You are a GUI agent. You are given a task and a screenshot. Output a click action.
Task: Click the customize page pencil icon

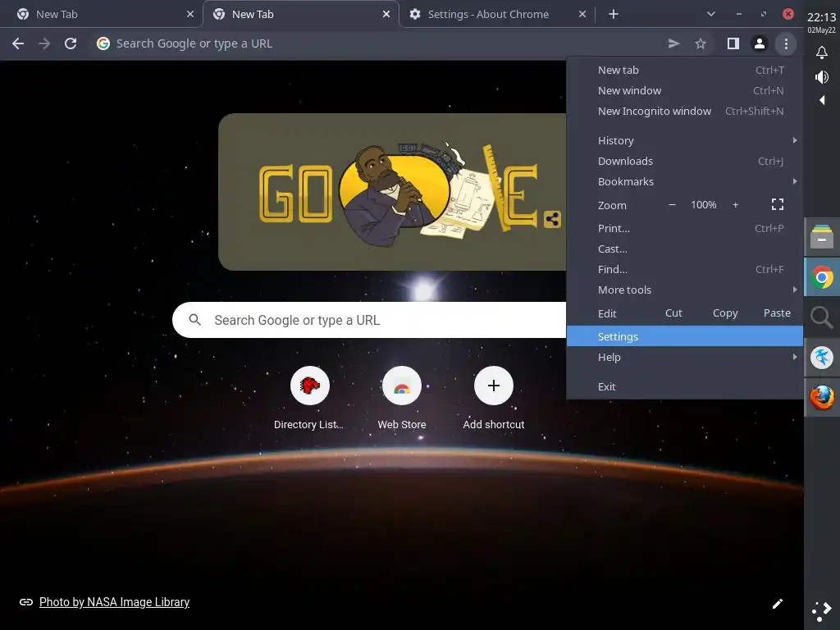pos(778,604)
